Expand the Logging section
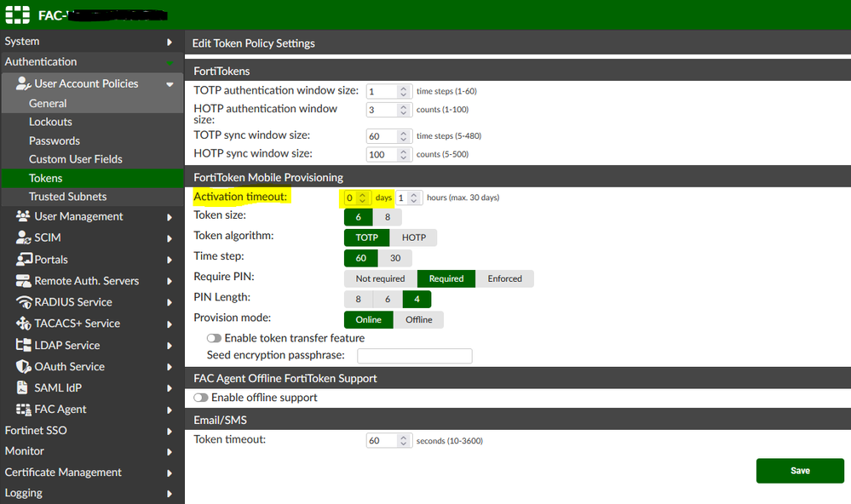 tap(51, 492)
